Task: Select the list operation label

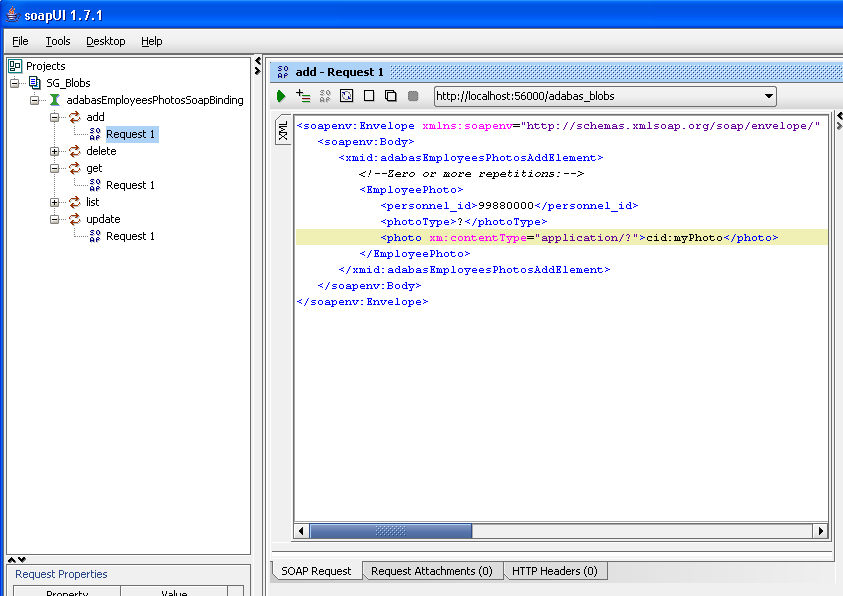Action: 92,202
